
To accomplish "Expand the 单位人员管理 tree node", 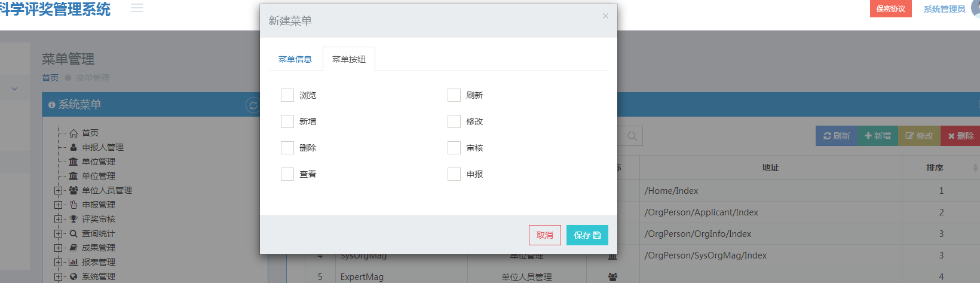I will 58,190.
